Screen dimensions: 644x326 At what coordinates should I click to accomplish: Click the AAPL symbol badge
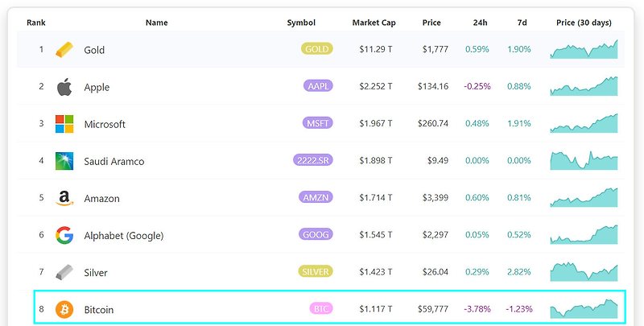[318, 86]
